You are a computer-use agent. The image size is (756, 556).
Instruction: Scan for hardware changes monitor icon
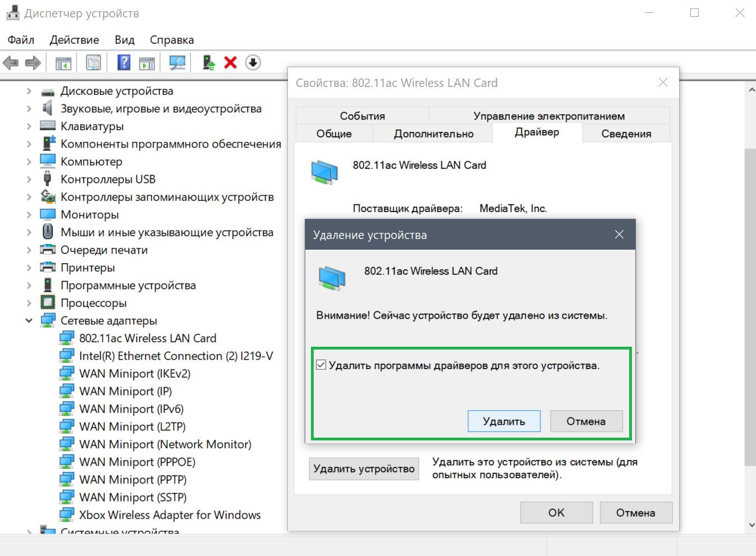point(177,63)
